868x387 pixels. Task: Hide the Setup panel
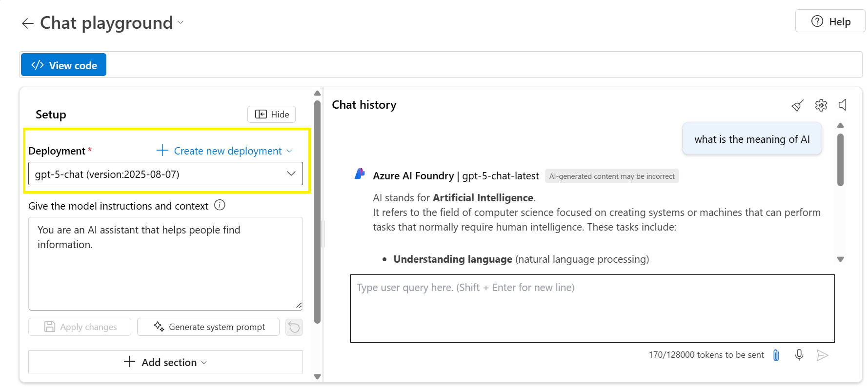pos(272,114)
